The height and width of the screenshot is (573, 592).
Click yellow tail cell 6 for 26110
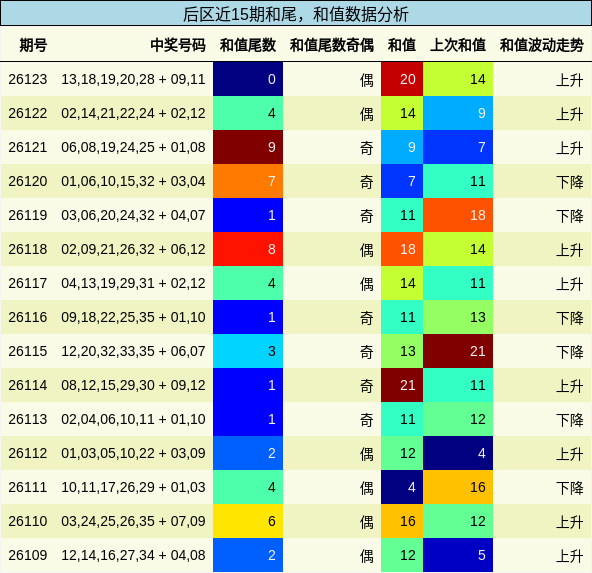[x=248, y=521]
